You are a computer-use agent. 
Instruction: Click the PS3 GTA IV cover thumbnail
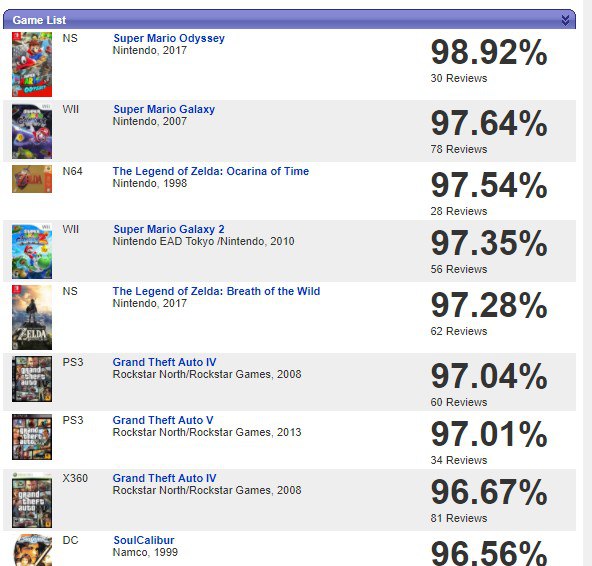point(32,379)
